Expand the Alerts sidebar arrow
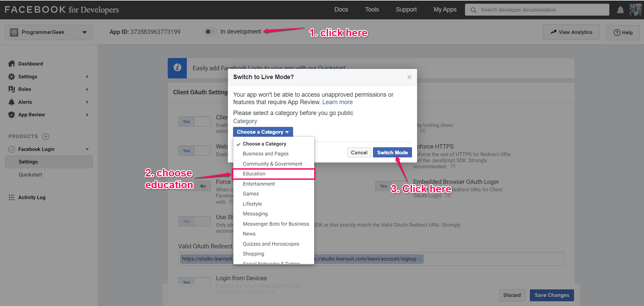 [x=87, y=102]
